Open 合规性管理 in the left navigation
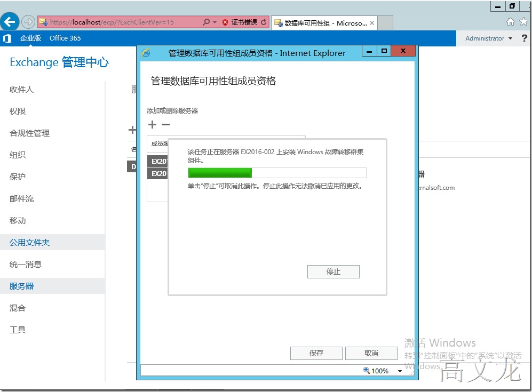This screenshot has width=532, height=392. tap(29, 133)
